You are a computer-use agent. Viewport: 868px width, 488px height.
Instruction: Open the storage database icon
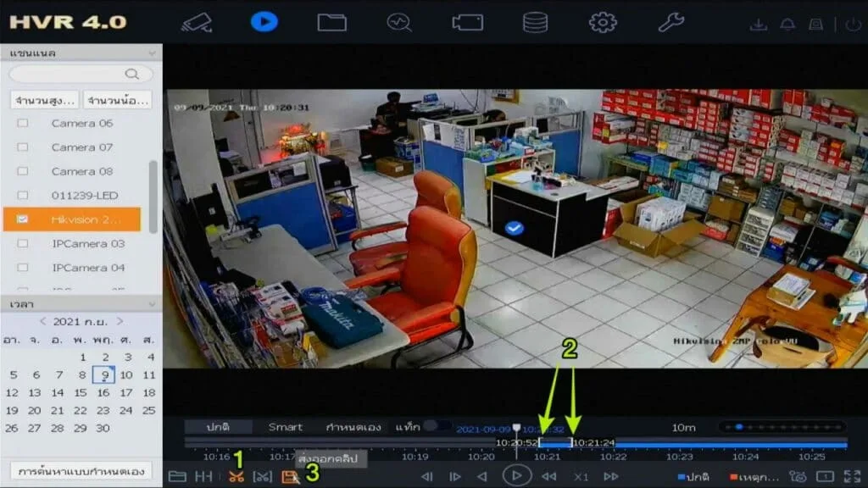(x=535, y=22)
